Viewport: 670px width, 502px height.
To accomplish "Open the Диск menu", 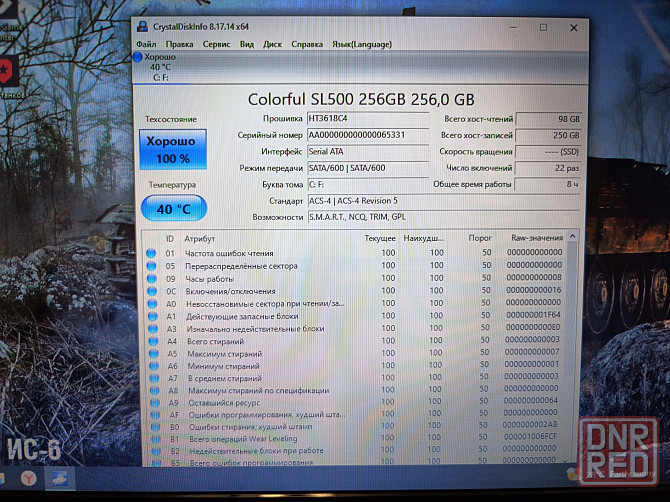I will pos(272,44).
